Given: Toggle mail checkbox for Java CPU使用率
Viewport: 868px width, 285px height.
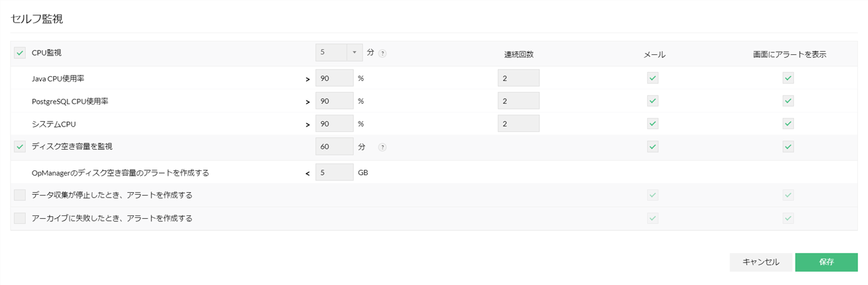Looking at the screenshot, I should click(x=653, y=78).
